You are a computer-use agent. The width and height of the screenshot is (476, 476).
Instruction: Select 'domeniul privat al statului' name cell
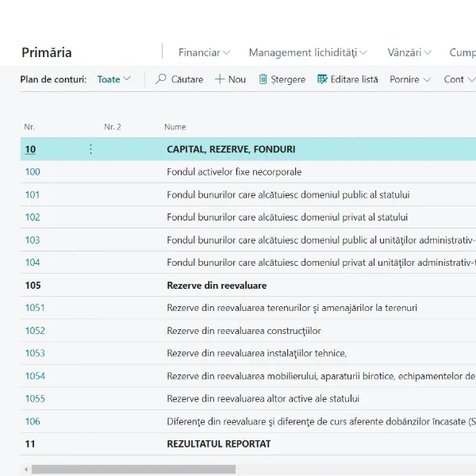[x=287, y=217]
